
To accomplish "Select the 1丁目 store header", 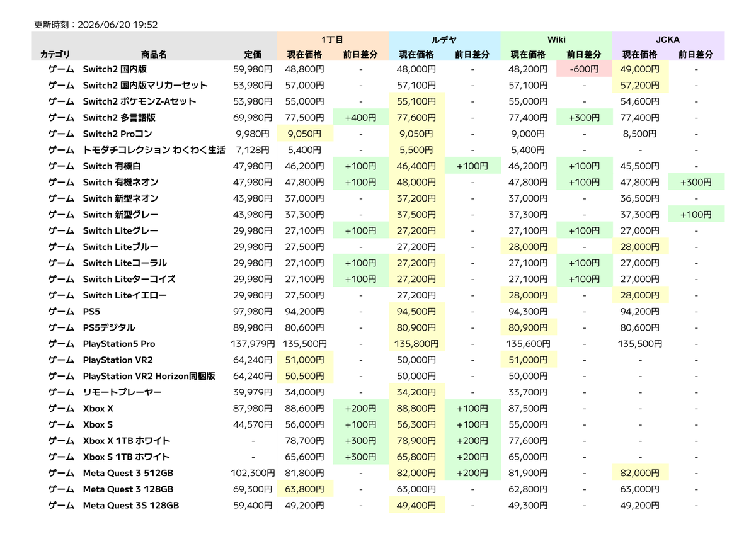I will click(332, 39).
